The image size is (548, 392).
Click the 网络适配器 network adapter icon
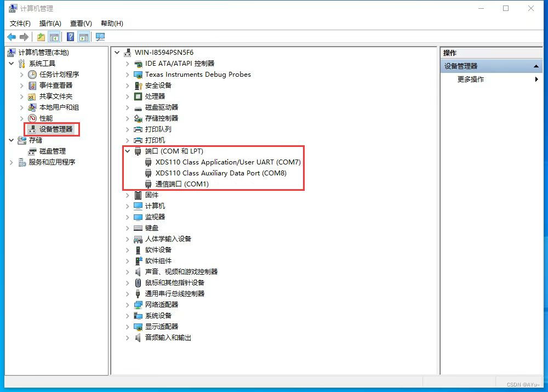point(138,305)
